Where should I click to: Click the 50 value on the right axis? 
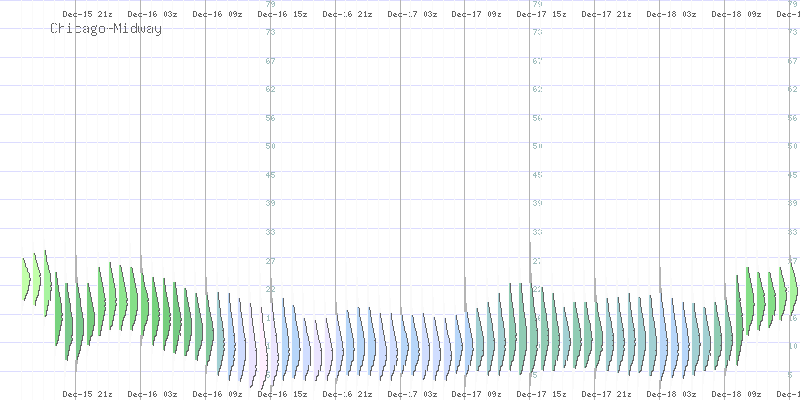(791, 147)
